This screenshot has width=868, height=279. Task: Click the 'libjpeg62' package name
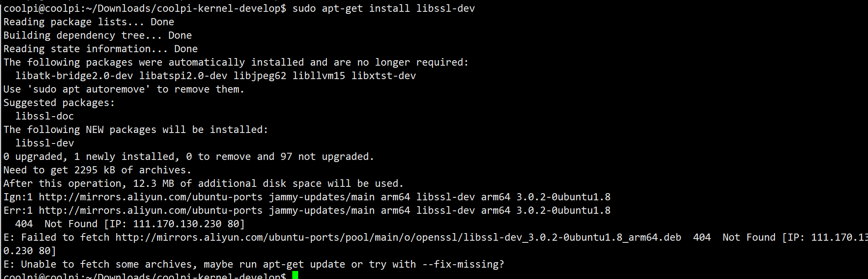pyautogui.click(x=260, y=76)
